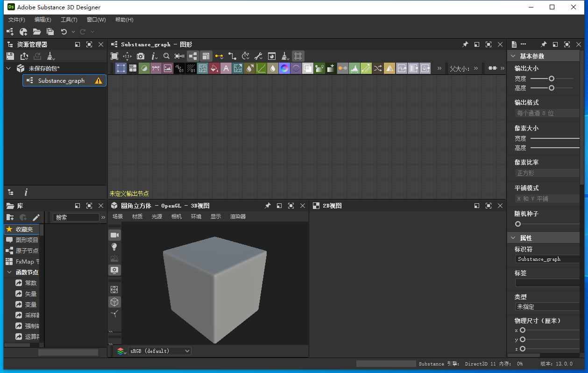Viewport: 588px width, 373px height.
Task: Collapse the 函数节点 library category
Action: (9, 272)
